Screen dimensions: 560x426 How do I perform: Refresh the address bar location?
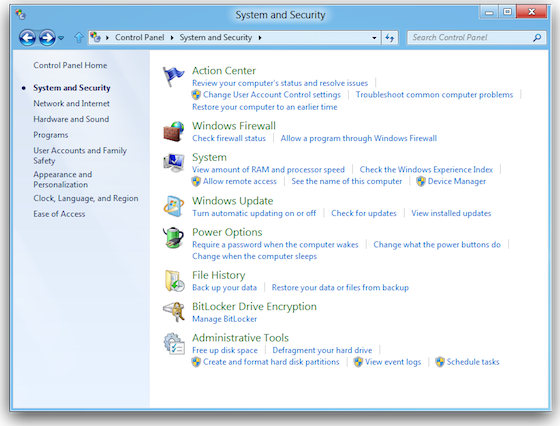coord(389,37)
